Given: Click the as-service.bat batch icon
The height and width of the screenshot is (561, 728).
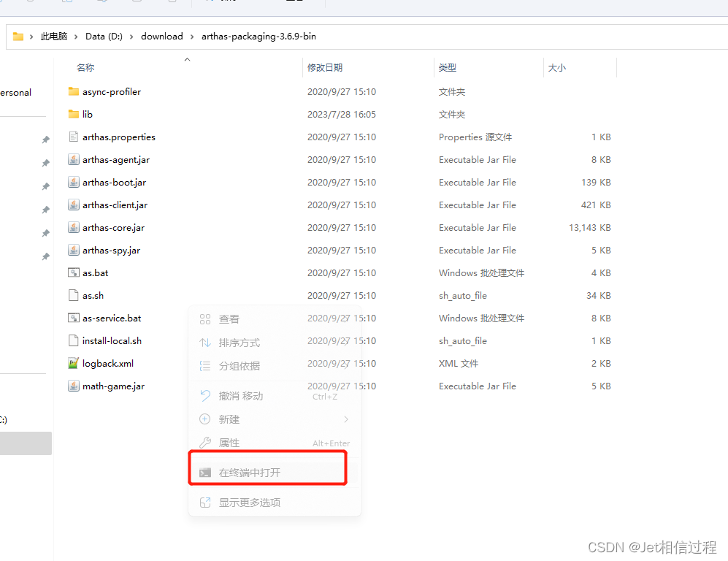Looking at the screenshot, I should [73, 318].
